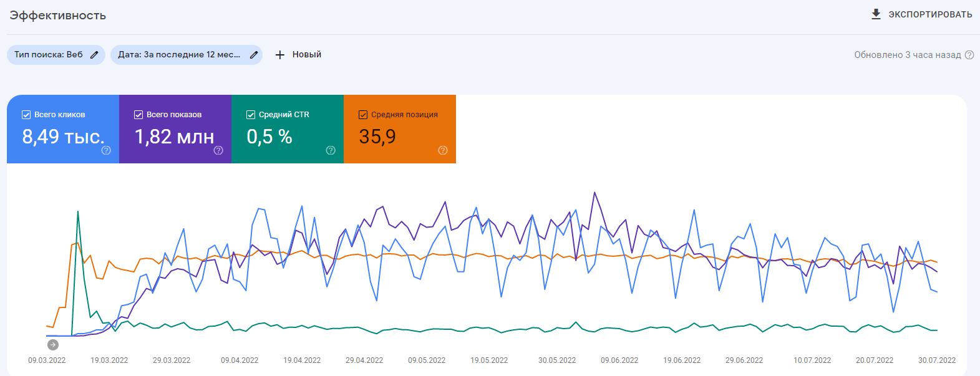
Task: Click help icon in Всего кликов card
Action: tap(106, 150)
